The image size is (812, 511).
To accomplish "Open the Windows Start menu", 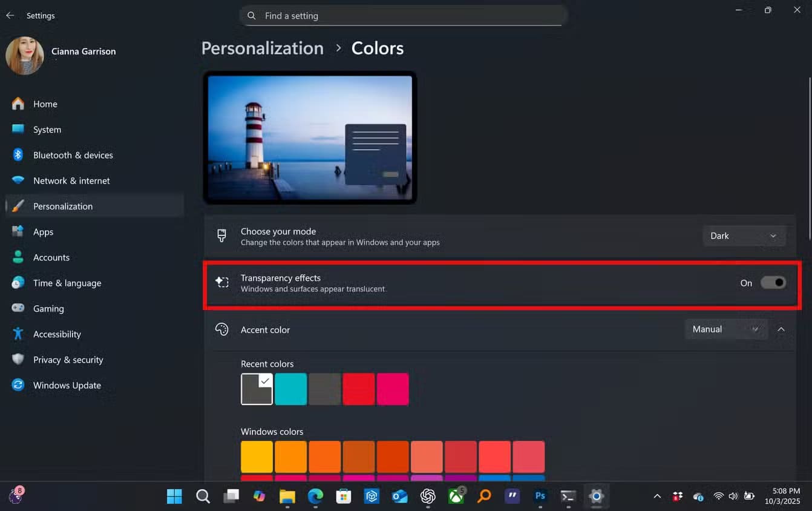I will [174, 496].
